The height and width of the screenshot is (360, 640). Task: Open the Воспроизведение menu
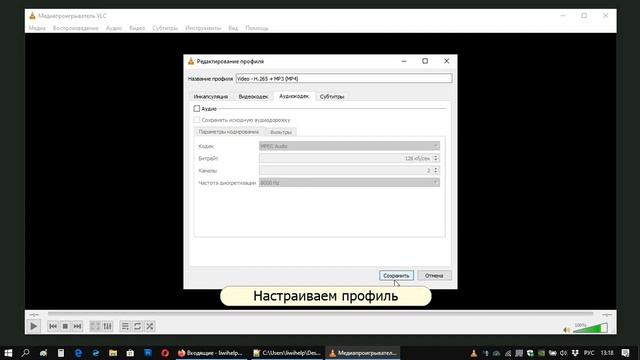tap(76, 28)
